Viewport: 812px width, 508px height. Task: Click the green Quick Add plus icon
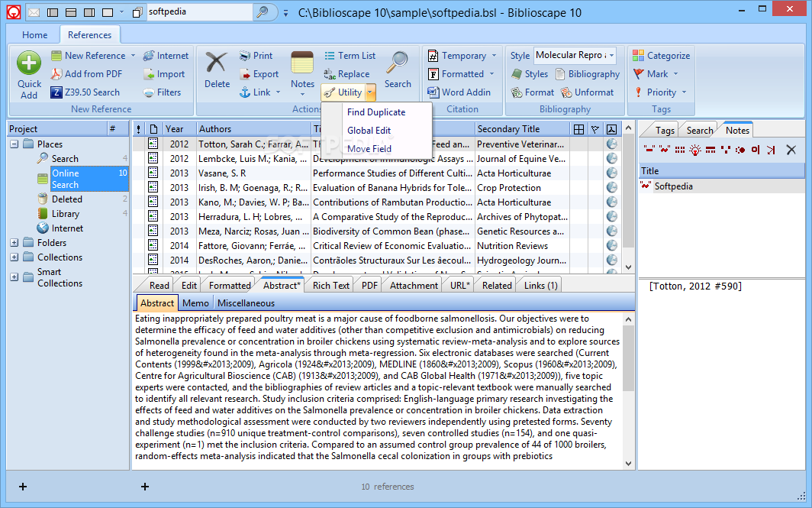point(29,63)
